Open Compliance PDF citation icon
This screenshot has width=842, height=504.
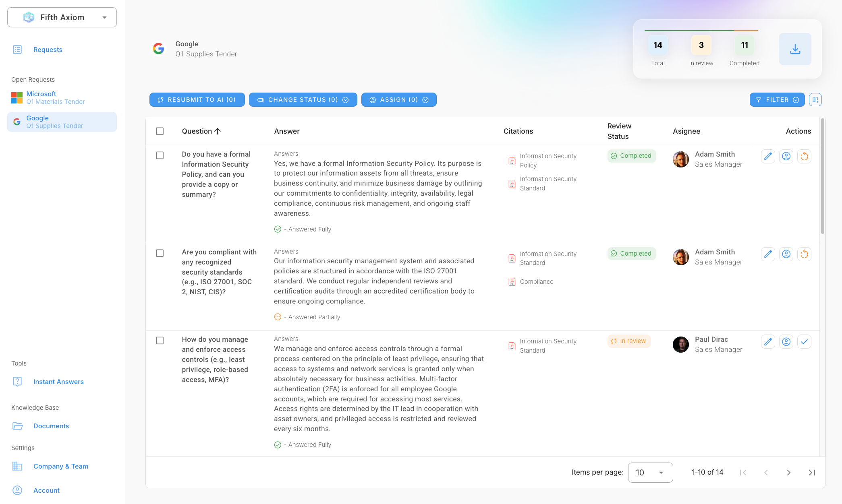[512, 282]
